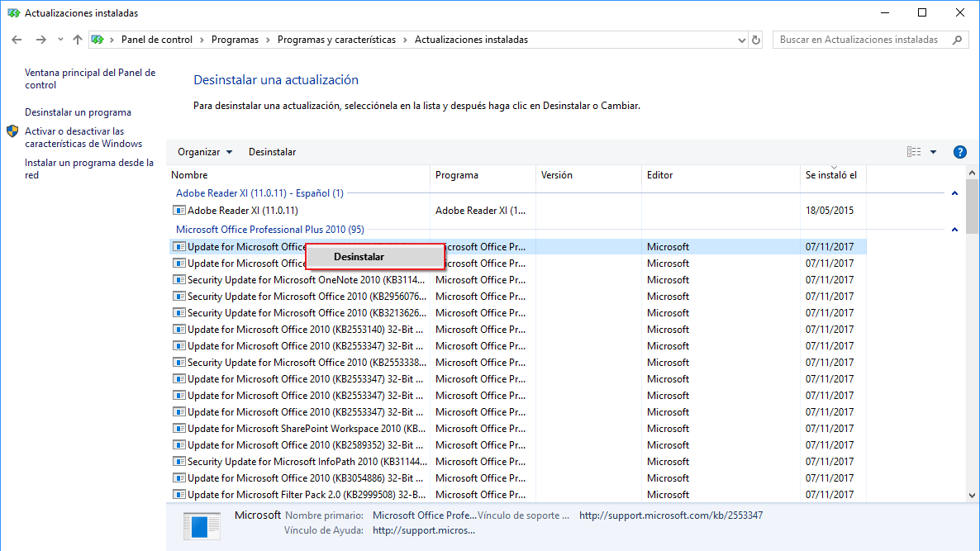Click the Adobe Reader XI (11.0.11) item icon
This screenshot has height=551, width=980.
coord(179,211)
